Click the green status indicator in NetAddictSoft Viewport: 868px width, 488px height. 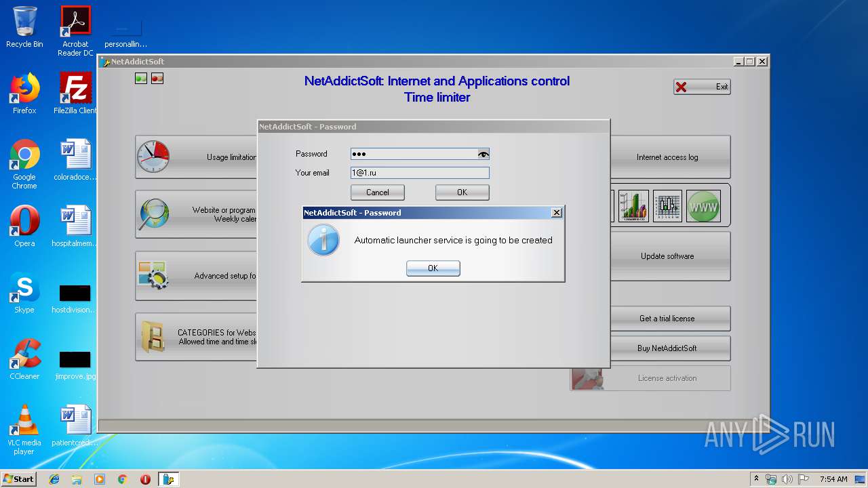(141, 79)
